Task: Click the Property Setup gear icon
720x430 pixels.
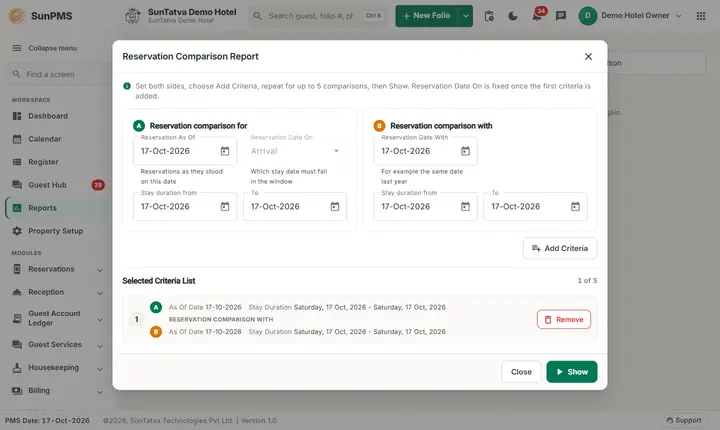Action: [x=17, y=231]
